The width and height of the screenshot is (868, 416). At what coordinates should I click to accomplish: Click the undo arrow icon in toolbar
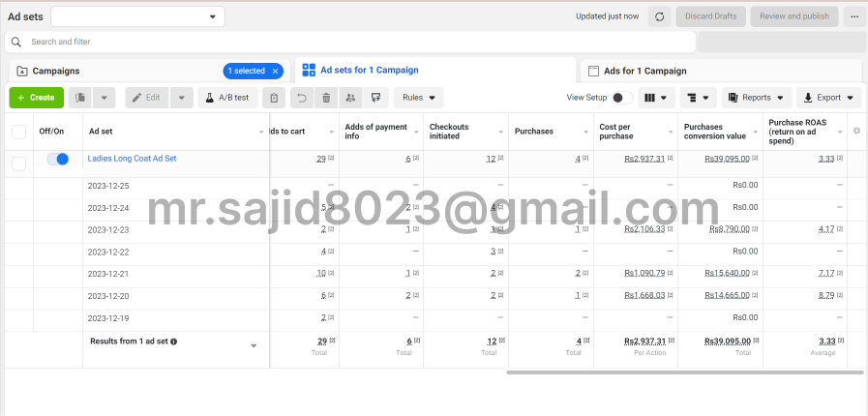pyautogui.click(x=301, y=98)
